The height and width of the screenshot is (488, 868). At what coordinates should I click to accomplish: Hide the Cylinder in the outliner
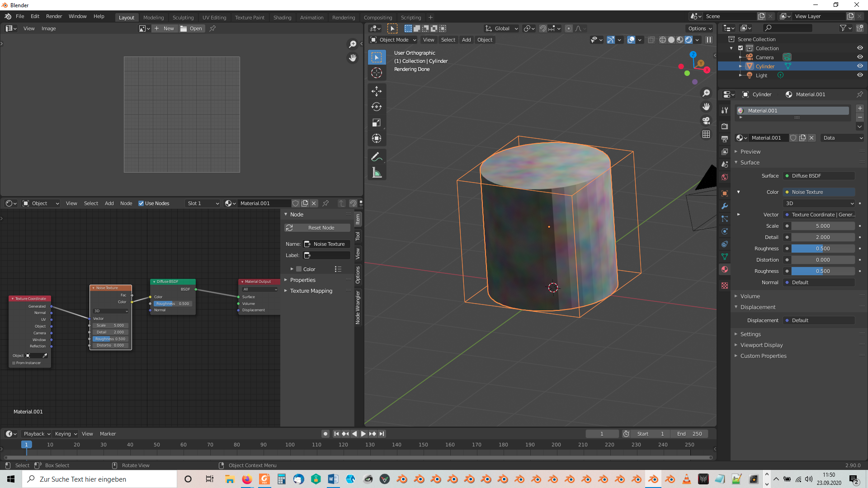860,66
